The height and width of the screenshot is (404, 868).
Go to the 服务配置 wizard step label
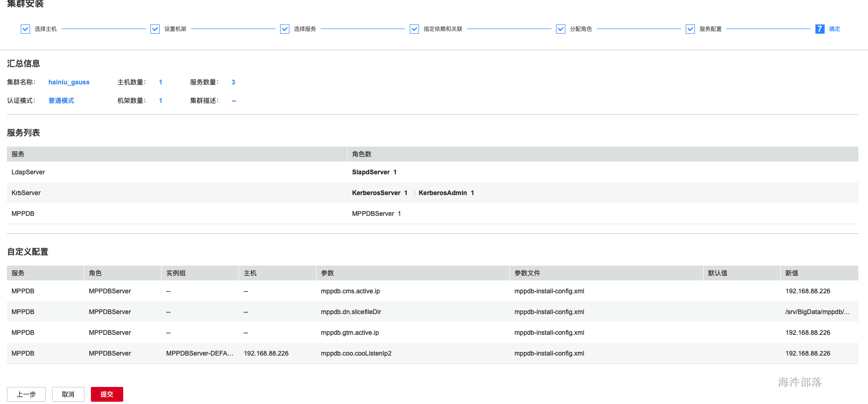[711, 29]
